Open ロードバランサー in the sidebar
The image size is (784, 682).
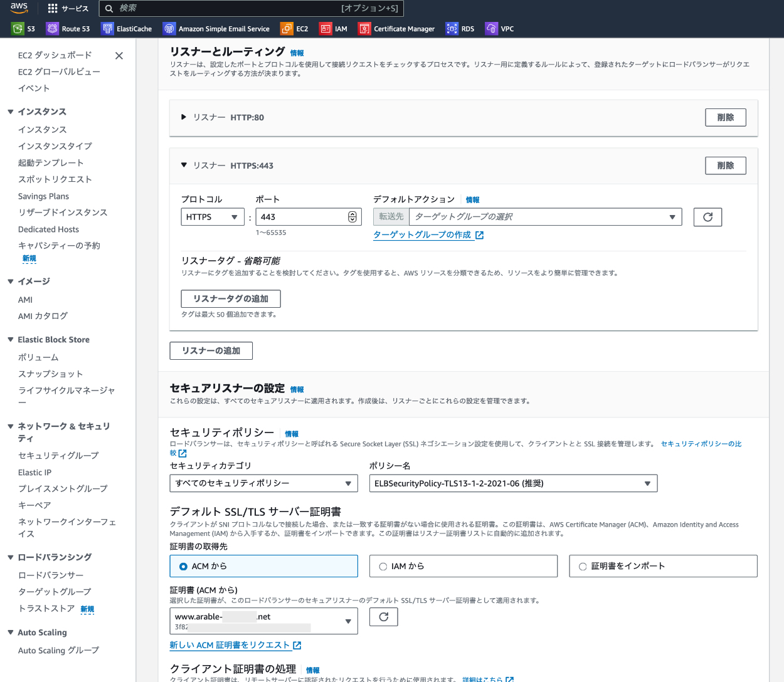(x=51, y=575)
